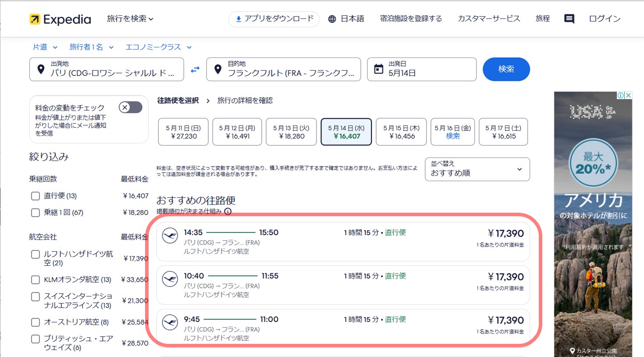This screenshot has height=357, width=644.
Task: Open the 旅行者 1 名 travelers dropdown
Action: (91, 47)
